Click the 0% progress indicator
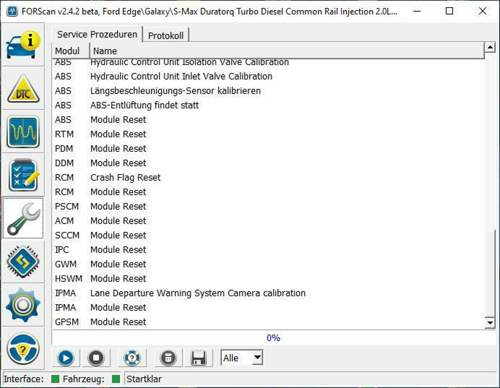This screenshot has height=388, width=500. [273, 338]
